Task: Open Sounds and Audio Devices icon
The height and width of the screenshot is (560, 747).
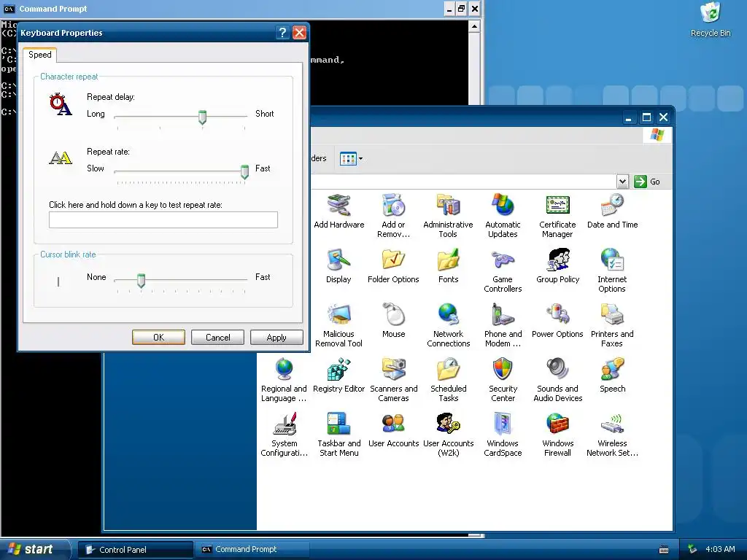Action: 557,370
